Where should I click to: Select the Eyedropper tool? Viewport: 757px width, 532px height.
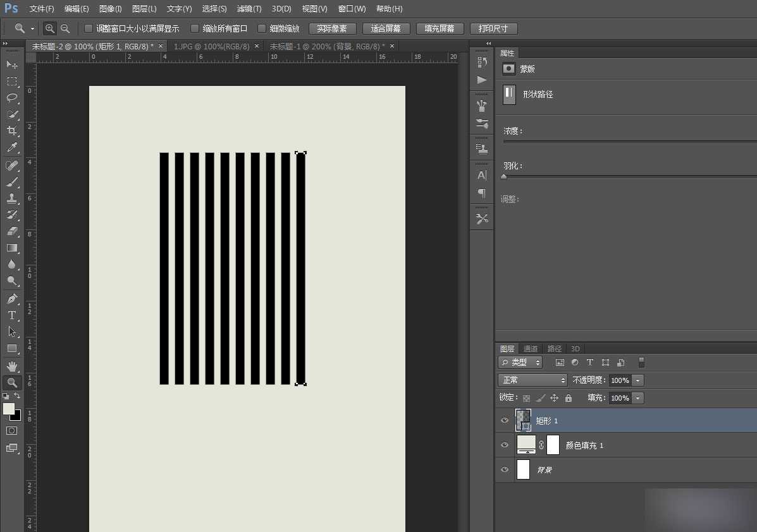12,148
